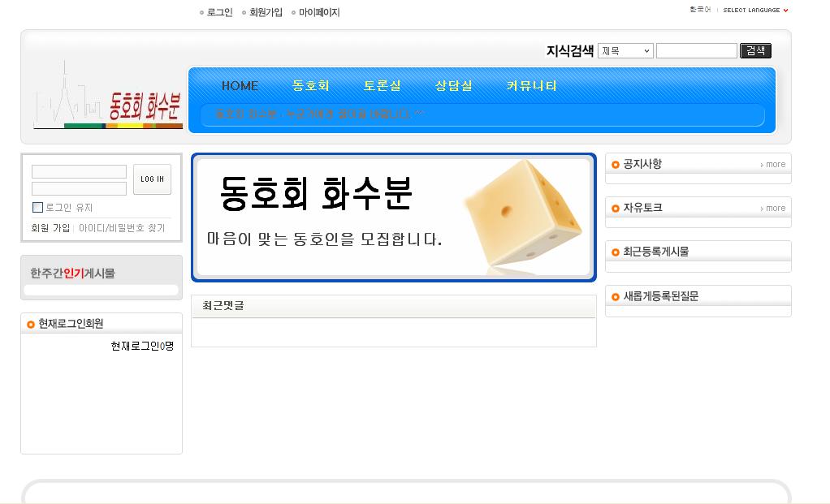Open the 제목 search-type combo box
Image resolution: width=830 pixels, height=504 pixels.
(x=625, y=51)
